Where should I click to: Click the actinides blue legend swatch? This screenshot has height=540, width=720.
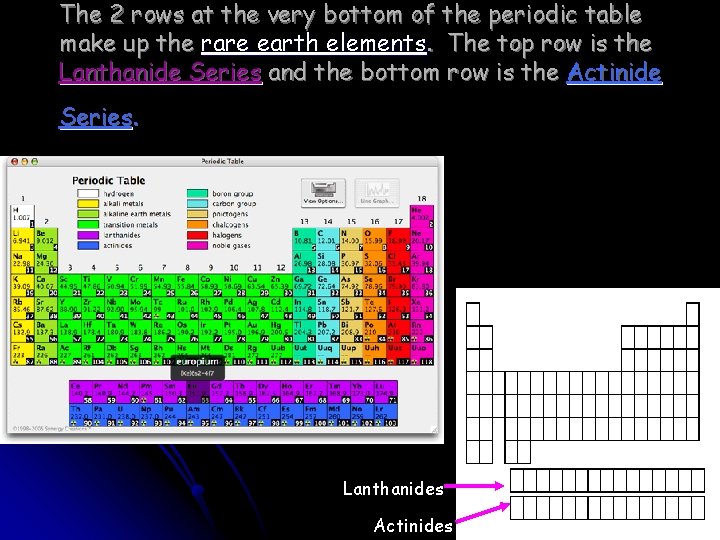point(88,246)
